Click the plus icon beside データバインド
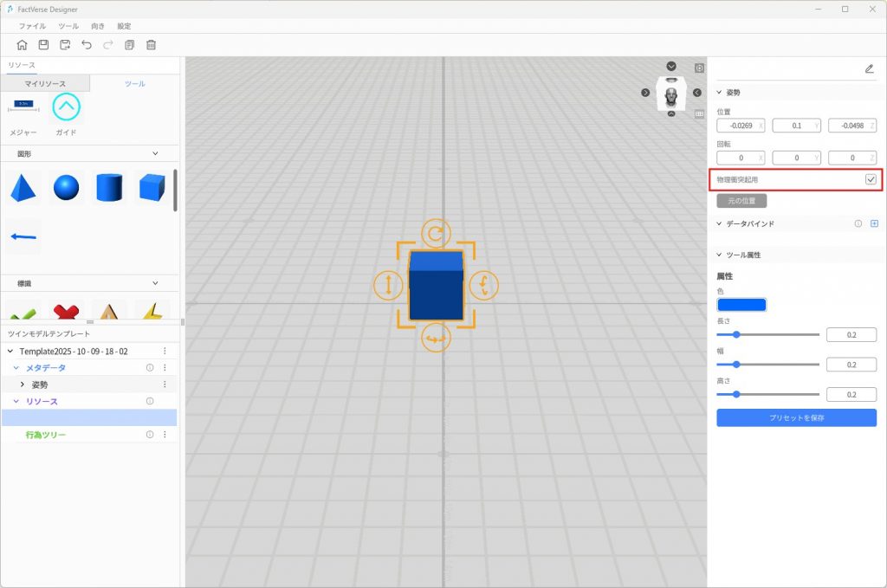 point(874,223)
